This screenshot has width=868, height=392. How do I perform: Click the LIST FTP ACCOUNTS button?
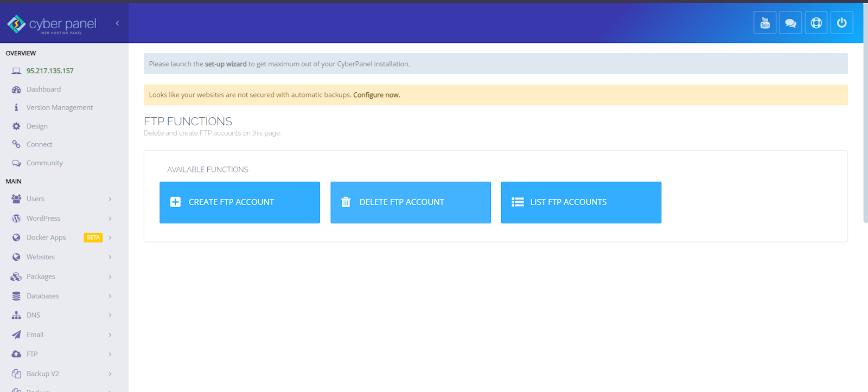(581, 202)
